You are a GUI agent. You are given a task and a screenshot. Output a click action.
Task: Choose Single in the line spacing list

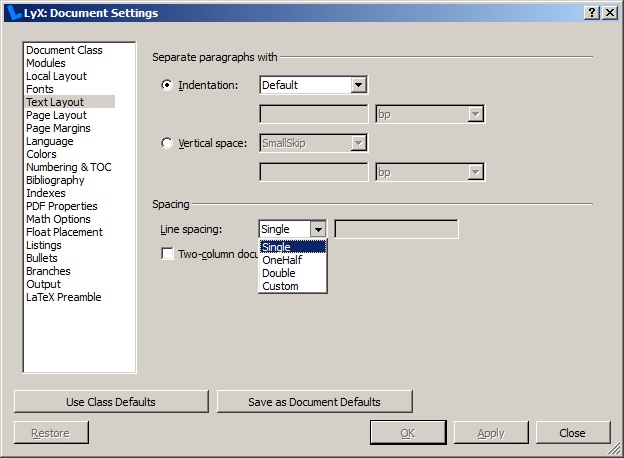[293, 247]
